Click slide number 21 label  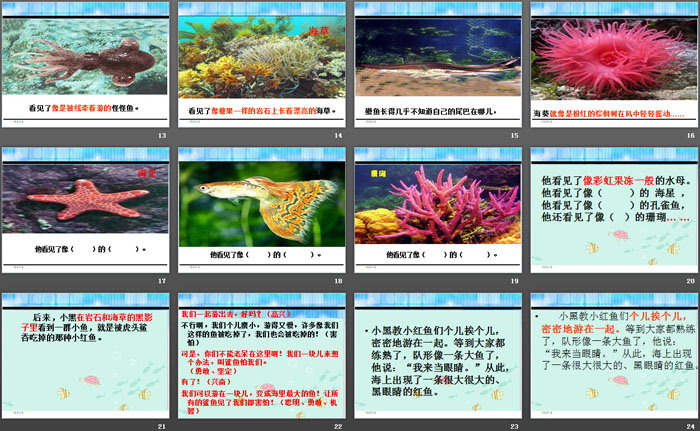[x=162, y=427]
